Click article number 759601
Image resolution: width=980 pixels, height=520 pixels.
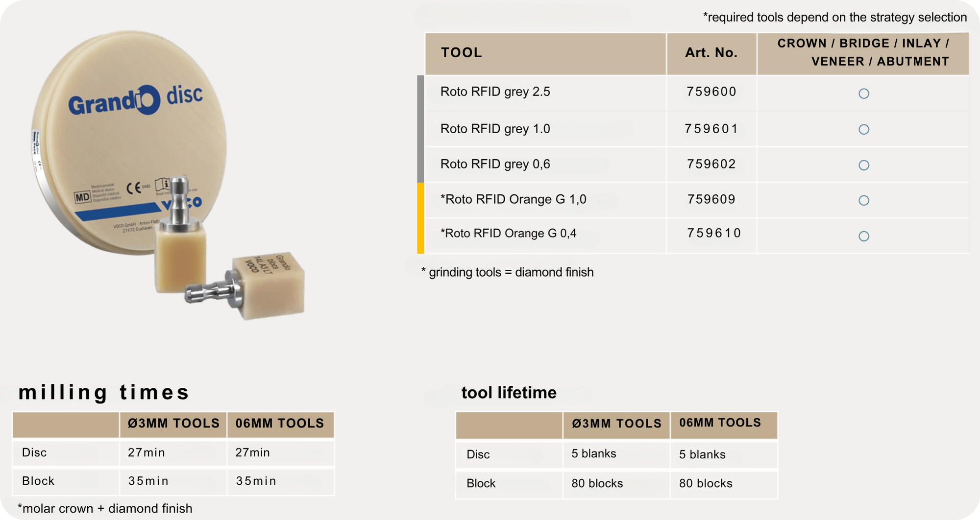pyautogui.click(x=711, y=129)
